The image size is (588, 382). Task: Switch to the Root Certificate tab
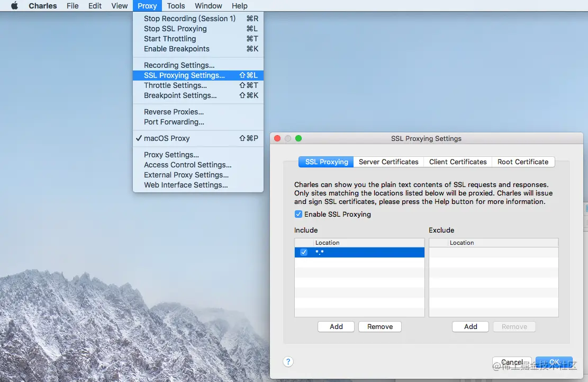(x=523, y=162)
